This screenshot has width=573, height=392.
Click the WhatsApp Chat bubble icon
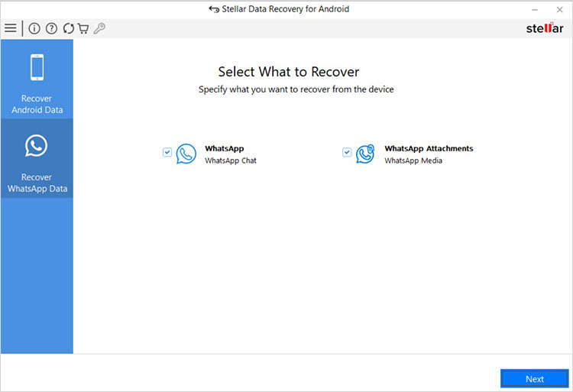pyautogui.click(x=186, y=154)
